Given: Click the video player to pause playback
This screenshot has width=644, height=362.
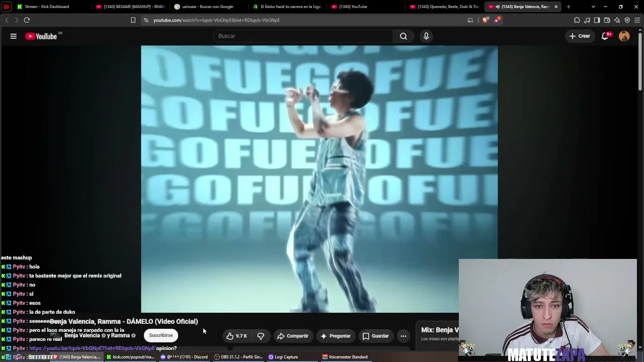Looking at the screenshot, I should point(319,179).
